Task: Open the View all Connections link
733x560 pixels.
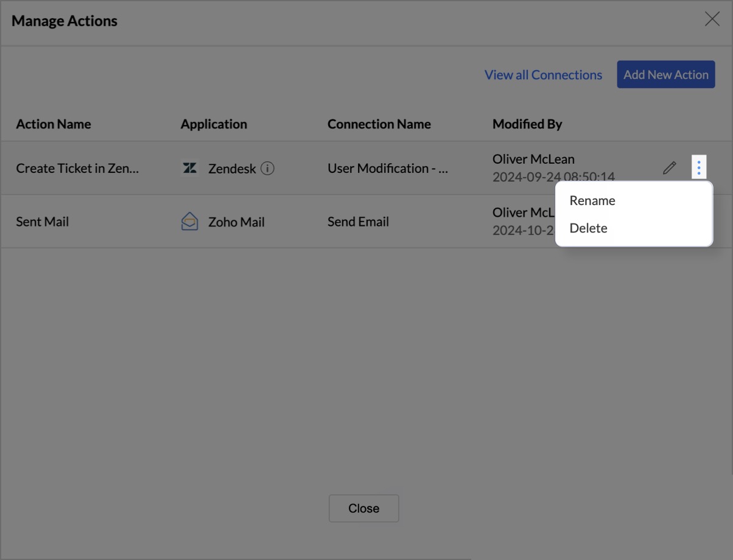Action: tap(543, 75)
